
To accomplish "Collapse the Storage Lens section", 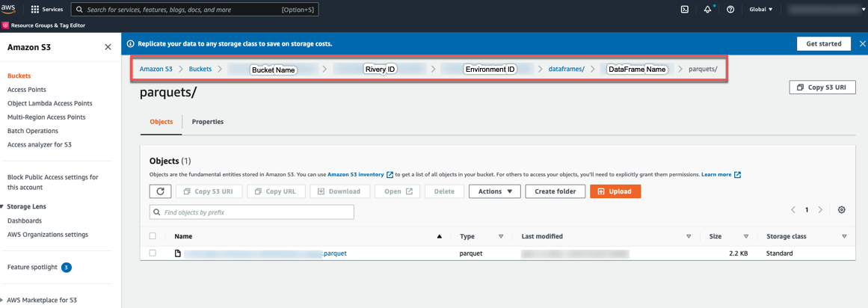I will pyautogui.click(x=3, y=206).
